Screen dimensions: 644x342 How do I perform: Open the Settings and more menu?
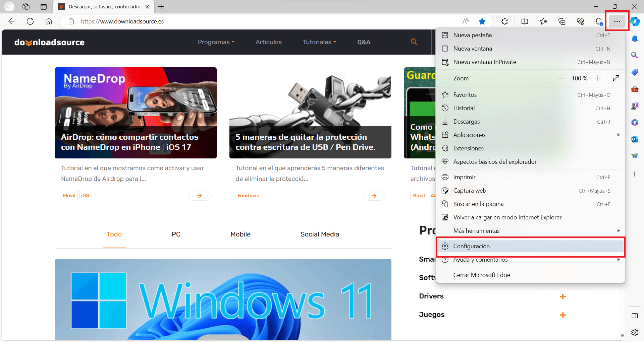617,21
